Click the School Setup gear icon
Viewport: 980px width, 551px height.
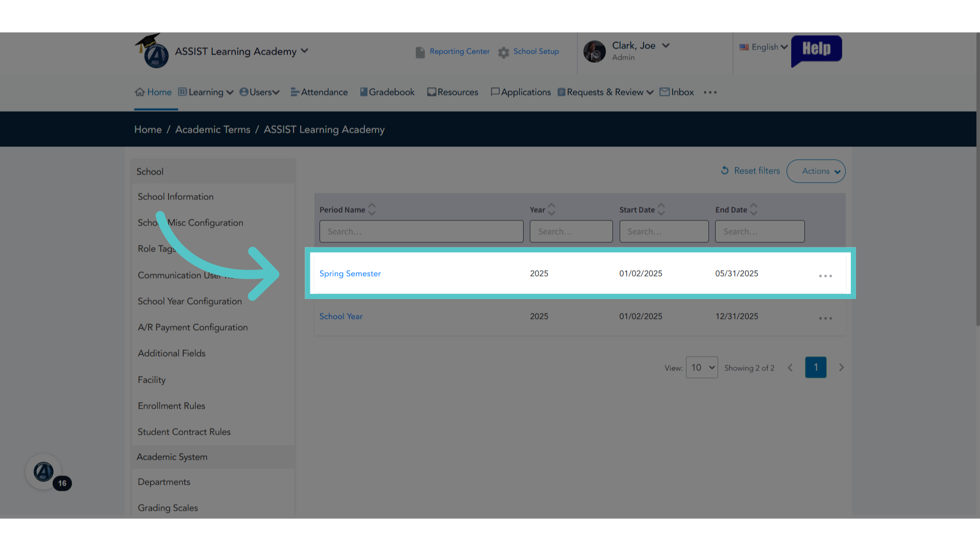coord(504,52)
